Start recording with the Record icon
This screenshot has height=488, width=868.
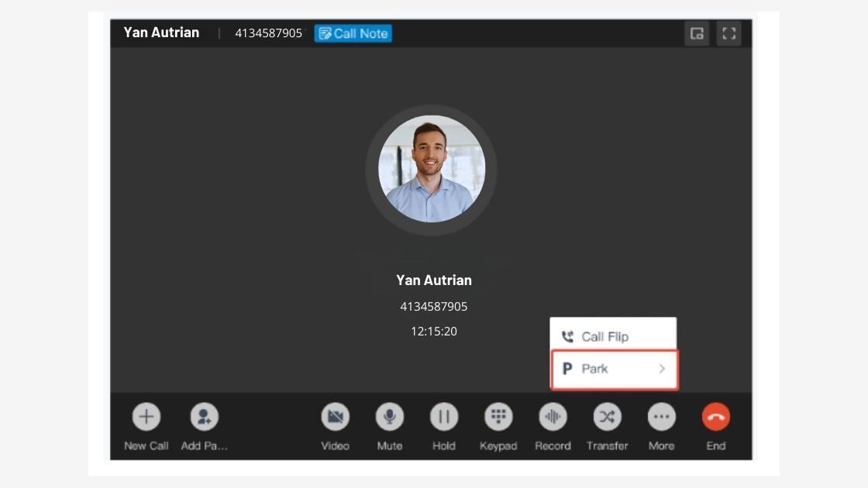(x=553, y=417)
